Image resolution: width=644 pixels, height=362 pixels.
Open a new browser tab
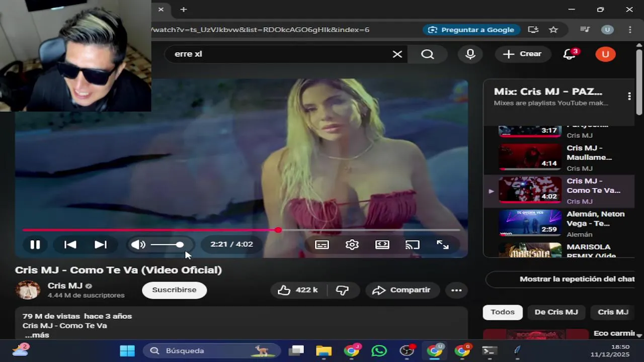tap(184, 9)
